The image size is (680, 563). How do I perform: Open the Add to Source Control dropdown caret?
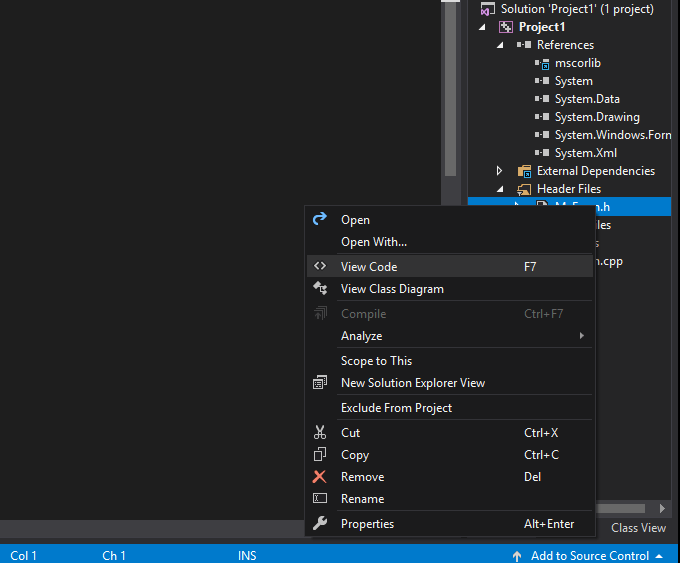pyautogui.click(x=659, y=556)
